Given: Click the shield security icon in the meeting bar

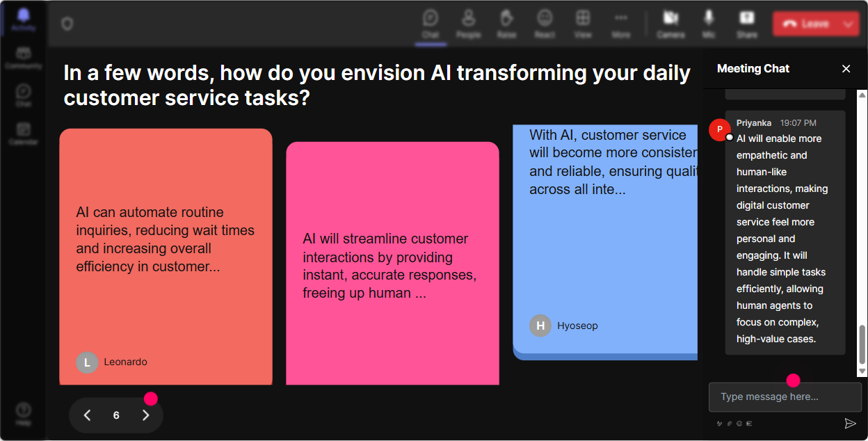Looking at the screenshot, I should tap(67, 24).
